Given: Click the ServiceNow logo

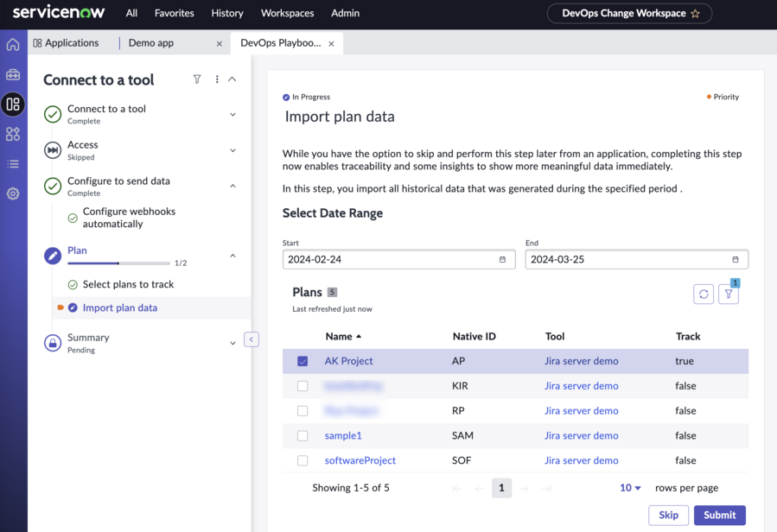Looking at the screenshot, I should pyautogui.click(x=59, y=12).
